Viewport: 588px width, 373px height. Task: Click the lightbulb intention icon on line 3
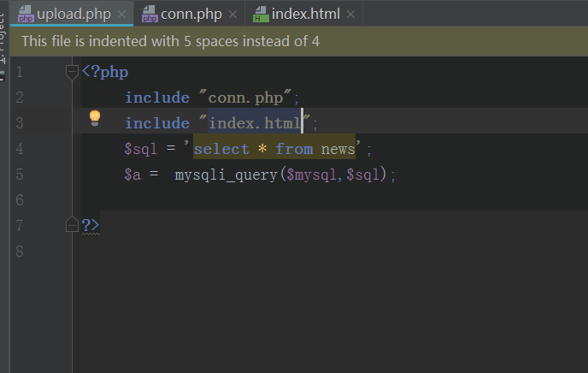point(95,118)
